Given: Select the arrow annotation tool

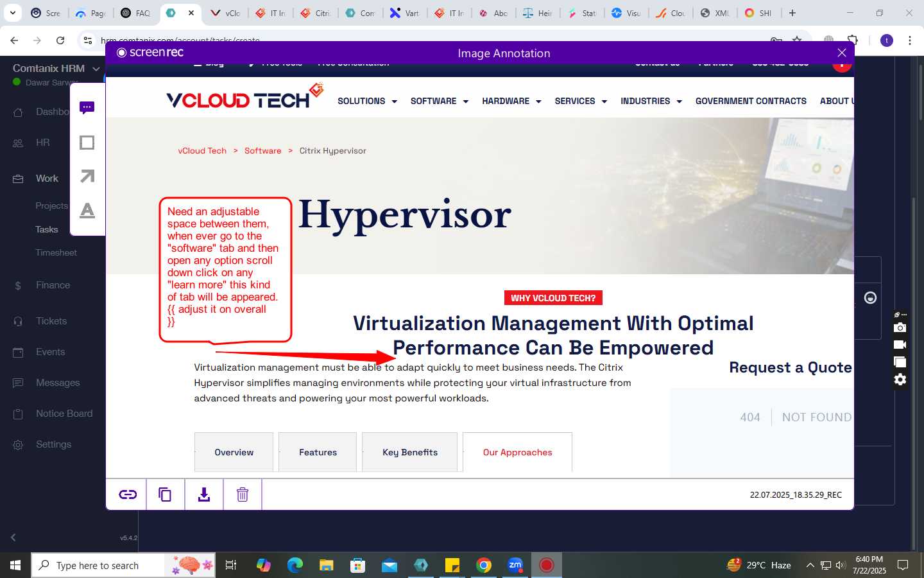Looking at the screenshot, I should click(x=87, y=176).
